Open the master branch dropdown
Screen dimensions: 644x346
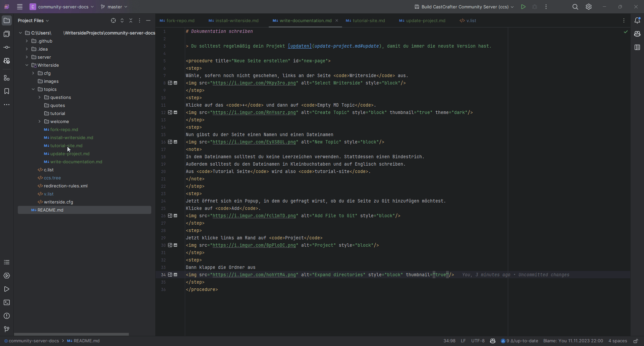[x=114, y=7]
